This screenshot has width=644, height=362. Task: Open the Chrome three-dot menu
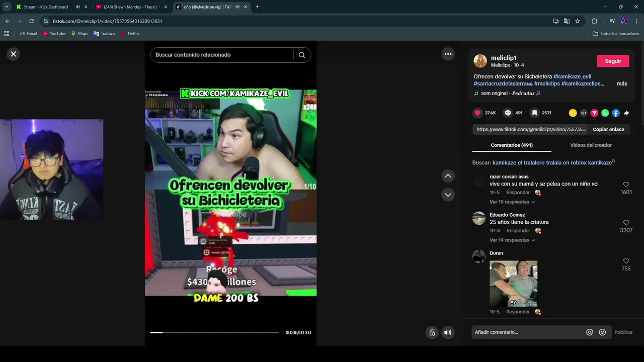pyautogui.click(x=637, y=21)
